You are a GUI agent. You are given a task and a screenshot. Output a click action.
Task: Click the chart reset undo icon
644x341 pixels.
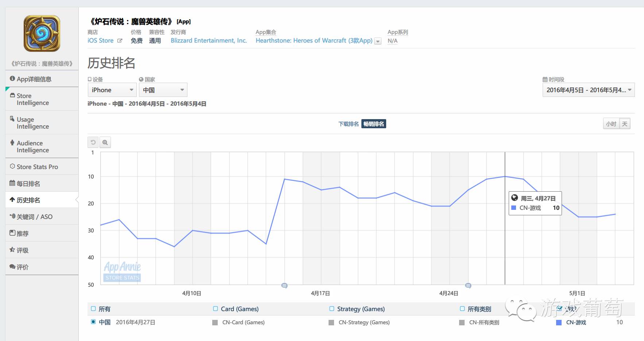93,142
